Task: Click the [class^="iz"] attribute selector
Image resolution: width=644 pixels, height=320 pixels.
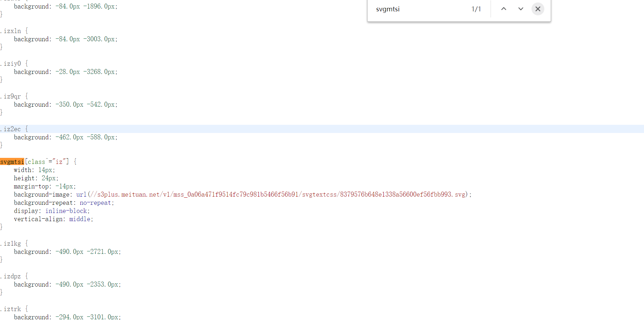Action: [x=47, y=162]
